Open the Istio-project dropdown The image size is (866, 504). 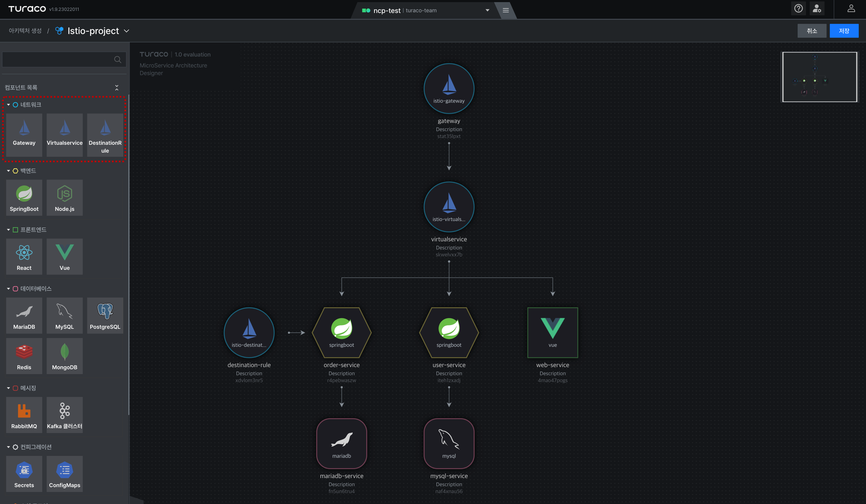coord(127,31)
